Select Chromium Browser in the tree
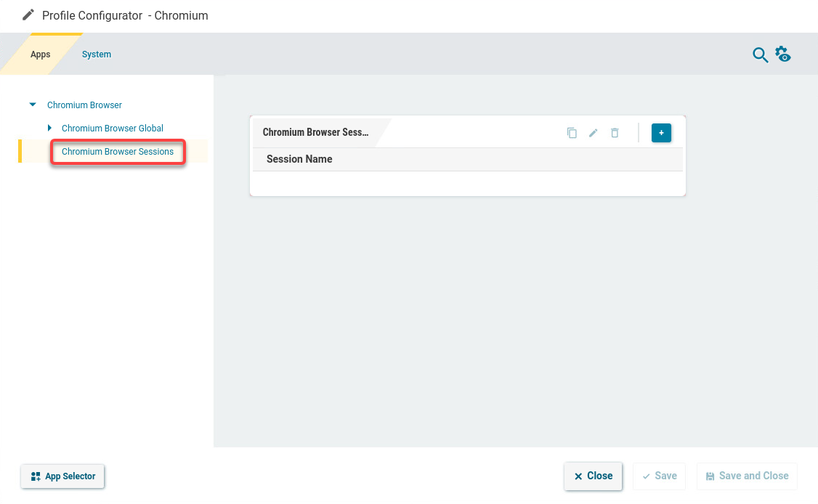The image size is (818, 504). point(84,105)
